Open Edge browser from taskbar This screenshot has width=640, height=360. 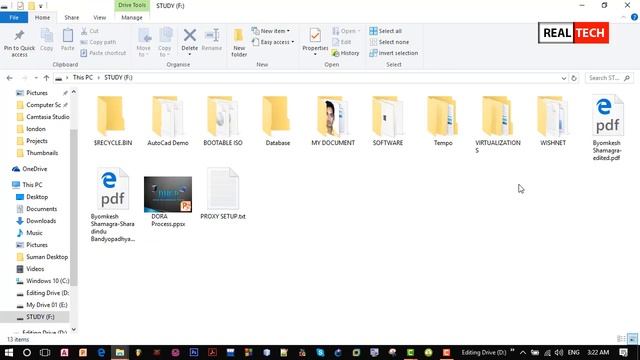(101, 352)
